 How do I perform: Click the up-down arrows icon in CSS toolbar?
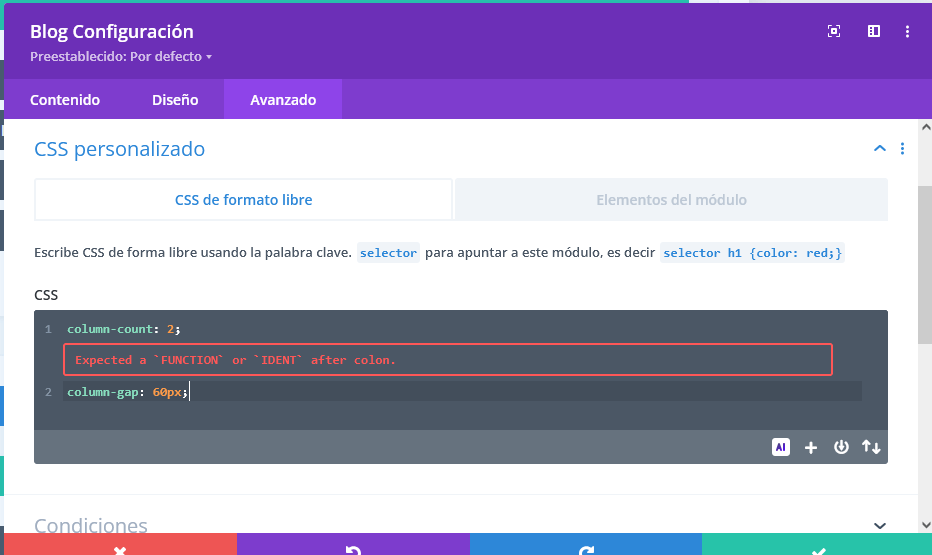872,447
